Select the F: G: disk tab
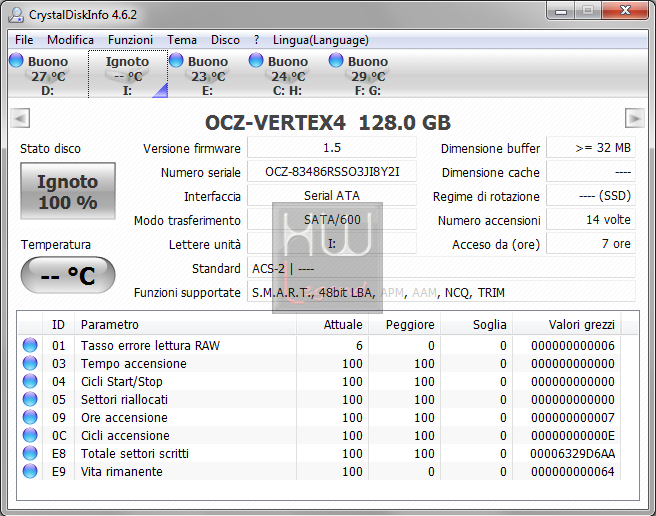Viewport: 656px width, 516px height. pyautogui.click(x=368, y=75)
